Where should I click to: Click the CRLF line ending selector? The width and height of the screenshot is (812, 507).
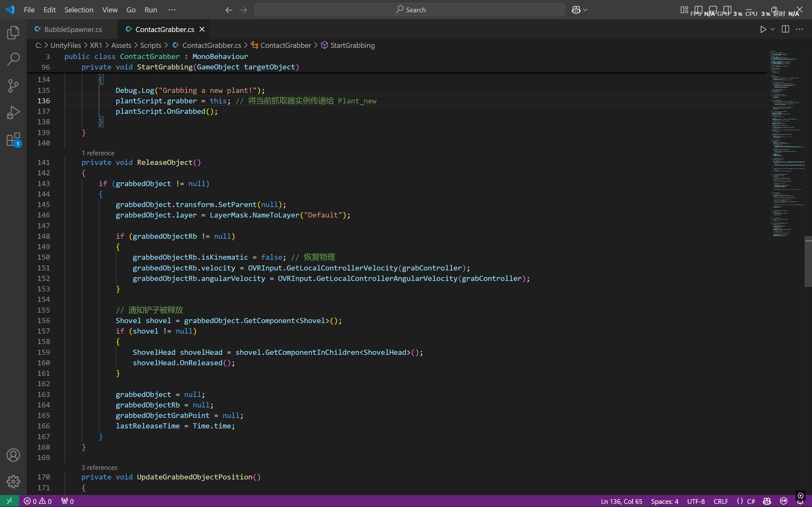point(720,501)
